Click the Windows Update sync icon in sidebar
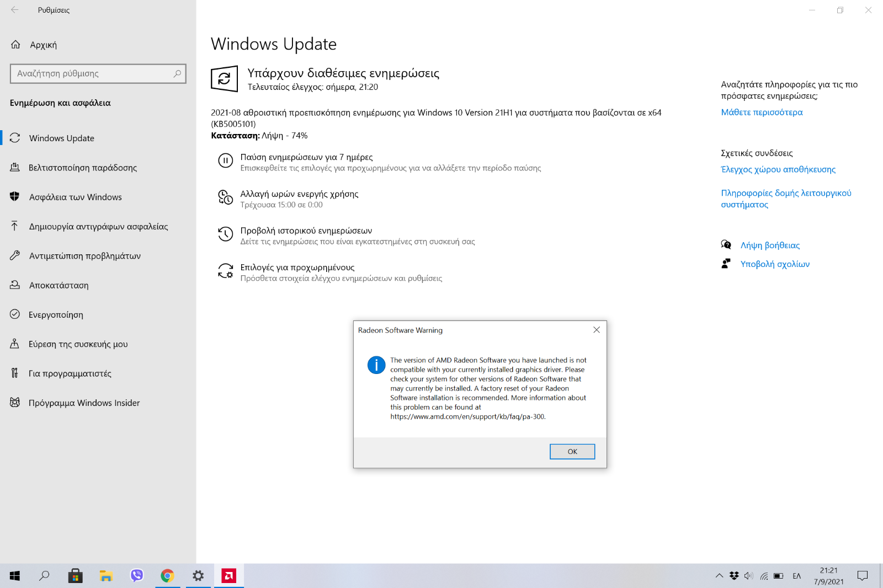The width and height of the screenshot is (883, 588). pos(15,138)
